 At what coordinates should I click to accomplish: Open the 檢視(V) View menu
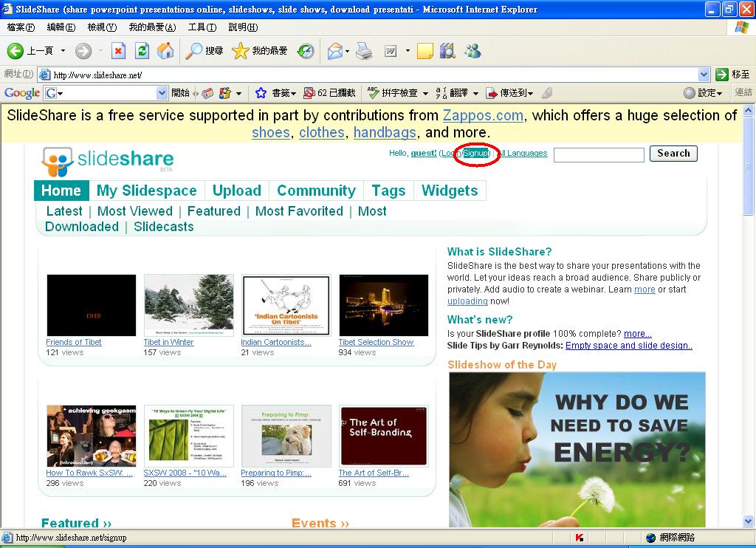102,27
